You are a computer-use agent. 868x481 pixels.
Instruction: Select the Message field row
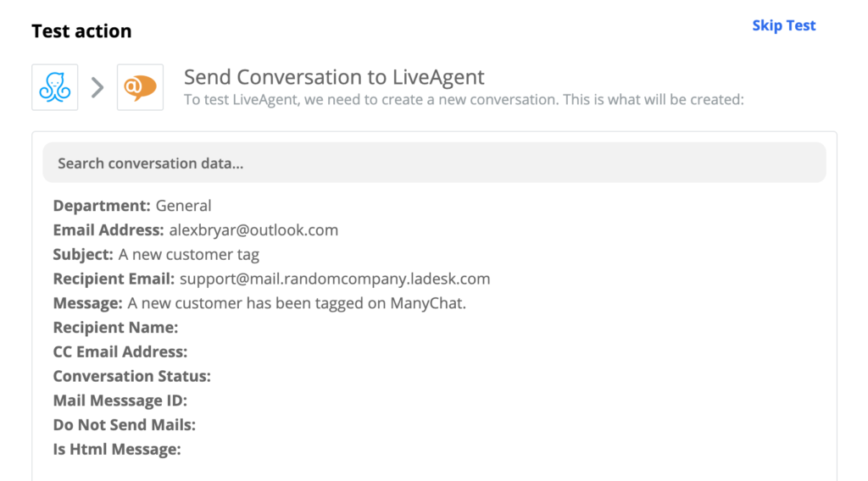click(x=259, y=303)
